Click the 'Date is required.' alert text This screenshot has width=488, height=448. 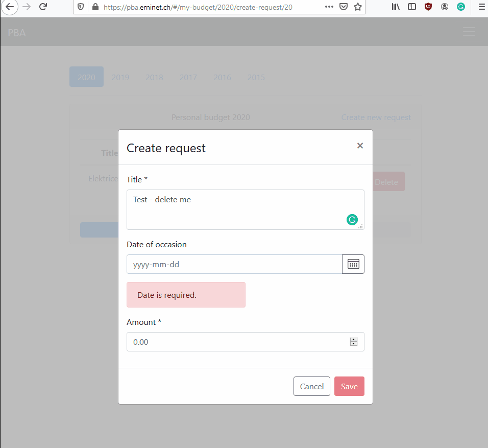pyautogui.click(x=167, y=295)
